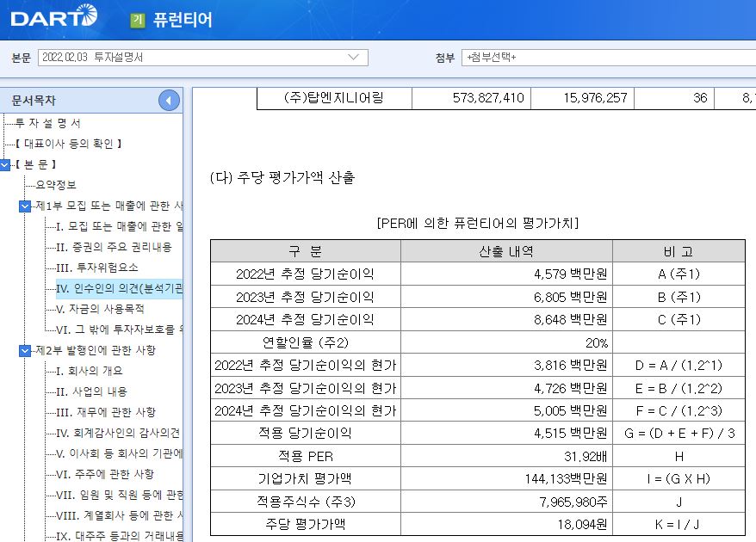Open I. 회사의 개요
Image resolution: width=756 pixels, height=542 pixels.
[x=90, y=371]
